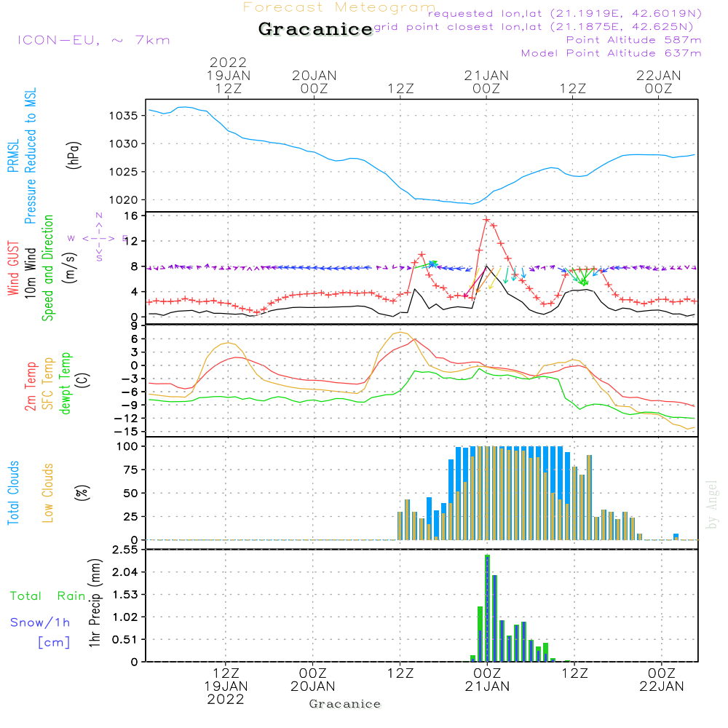
Task: Click the "0.51" precipitation axis value
Action: pyautogui.click(x=125, y=640)
